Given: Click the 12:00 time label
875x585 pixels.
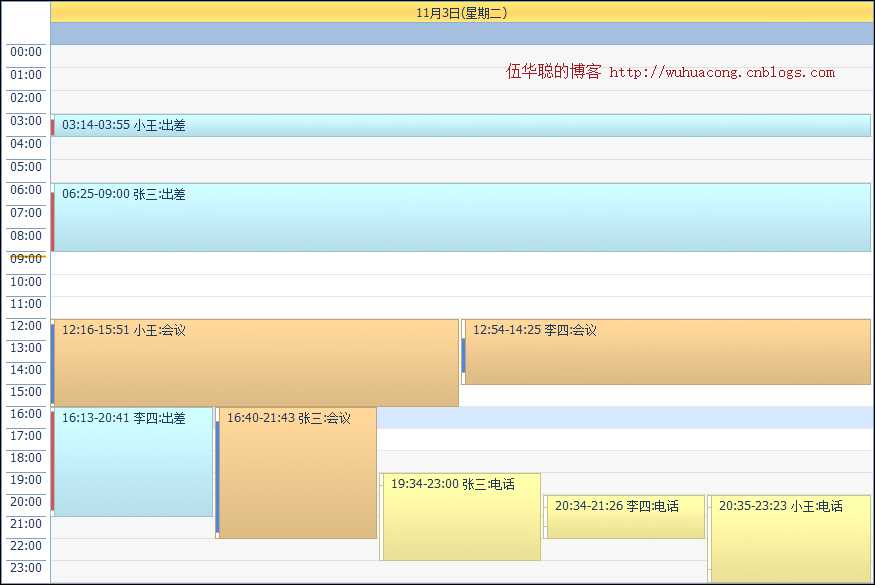Looking at the screenshot, I should [26, 326].
